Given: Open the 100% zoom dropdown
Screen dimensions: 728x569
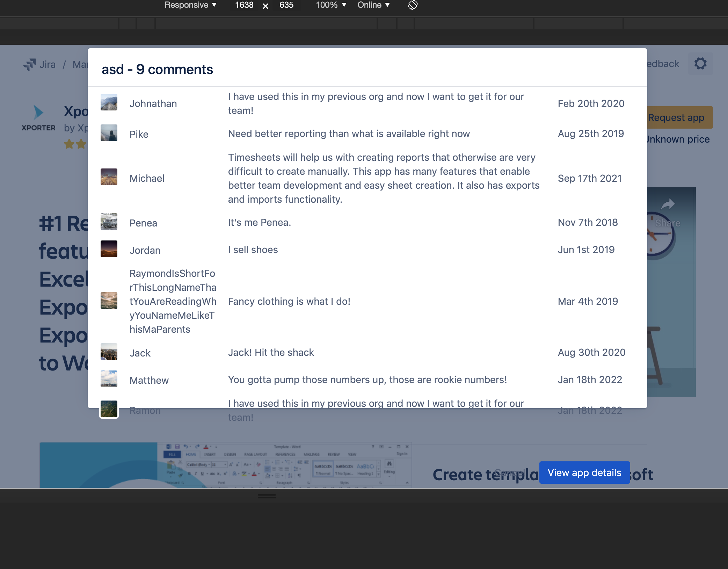Looking at the screenshot, I should pos(331,5).
